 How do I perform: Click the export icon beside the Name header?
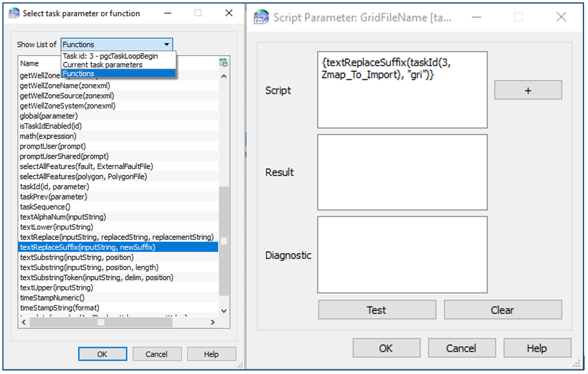point(223,63)
